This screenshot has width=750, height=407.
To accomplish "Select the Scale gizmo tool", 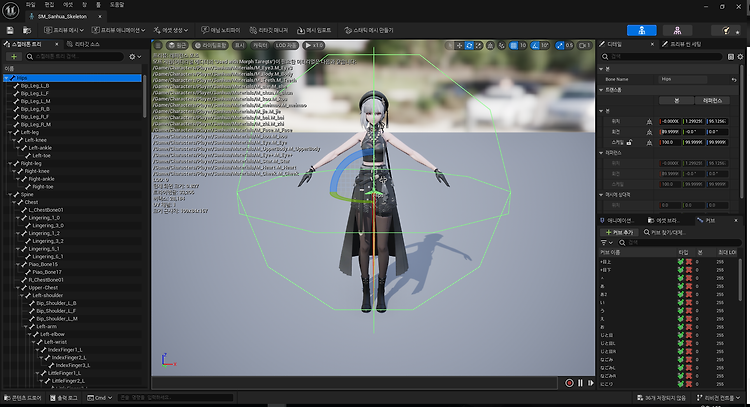I will (x=478, y=45).
